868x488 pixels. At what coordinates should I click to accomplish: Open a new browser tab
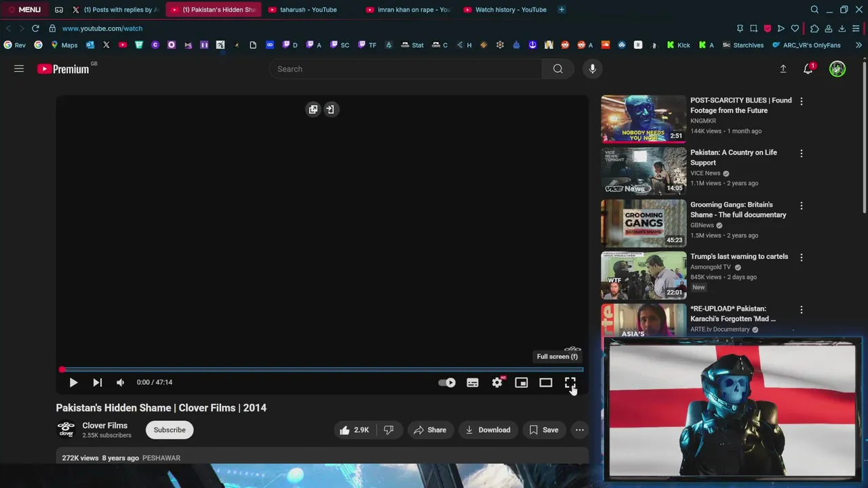click(x=561, y=9)
